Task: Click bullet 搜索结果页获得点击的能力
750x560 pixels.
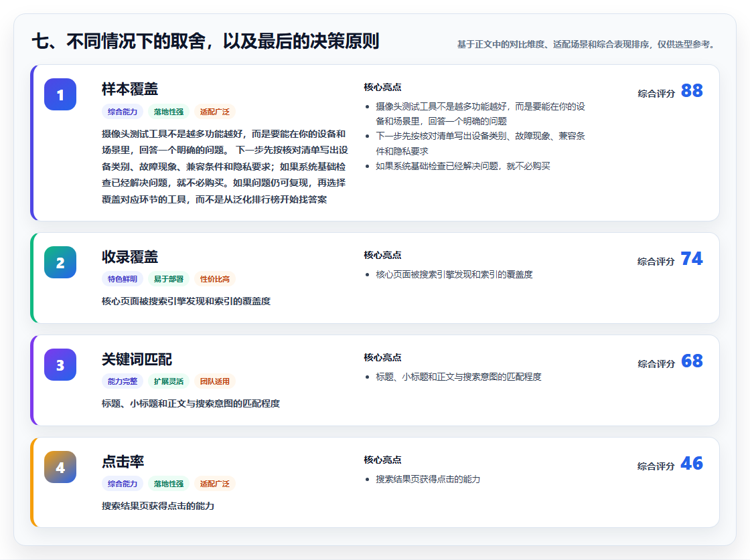Action: (x=428, y=479)
